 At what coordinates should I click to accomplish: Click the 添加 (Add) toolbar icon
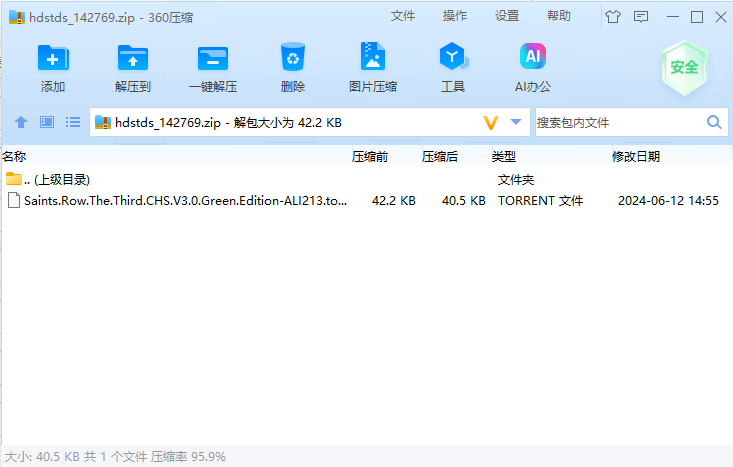tap(53, 58)
